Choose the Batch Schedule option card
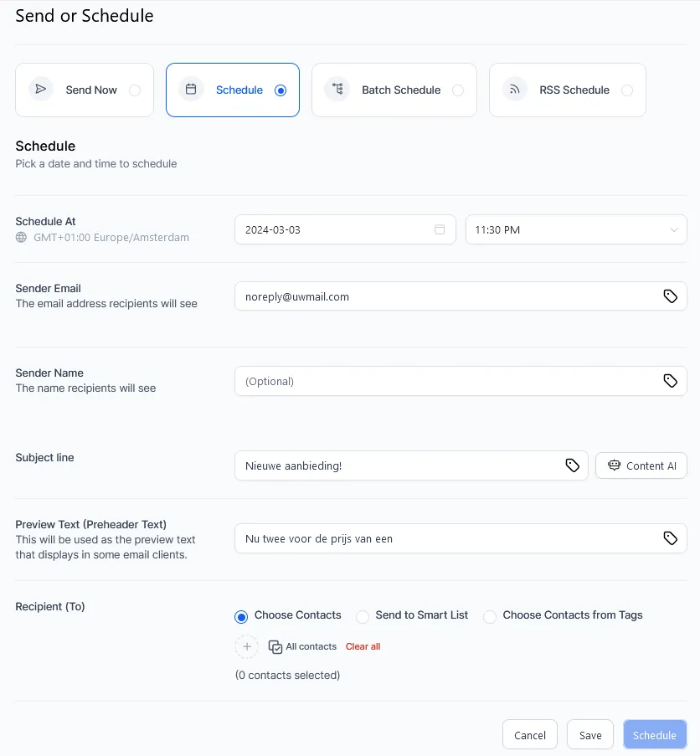 (x=394, y=90)
